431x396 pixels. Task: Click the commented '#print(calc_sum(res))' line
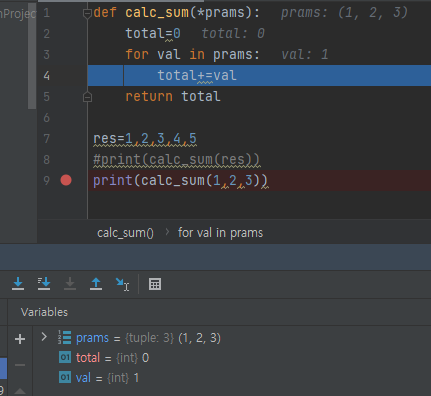tap(176, 159)
